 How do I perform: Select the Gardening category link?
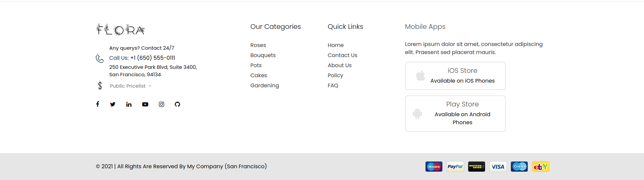point(265,86)
